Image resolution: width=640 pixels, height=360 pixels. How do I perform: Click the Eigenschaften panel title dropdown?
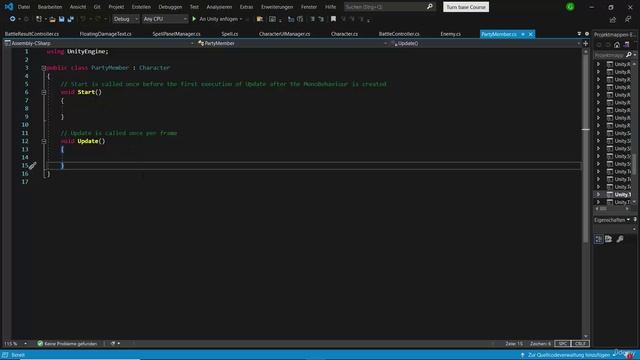click(x=628, y=220)
